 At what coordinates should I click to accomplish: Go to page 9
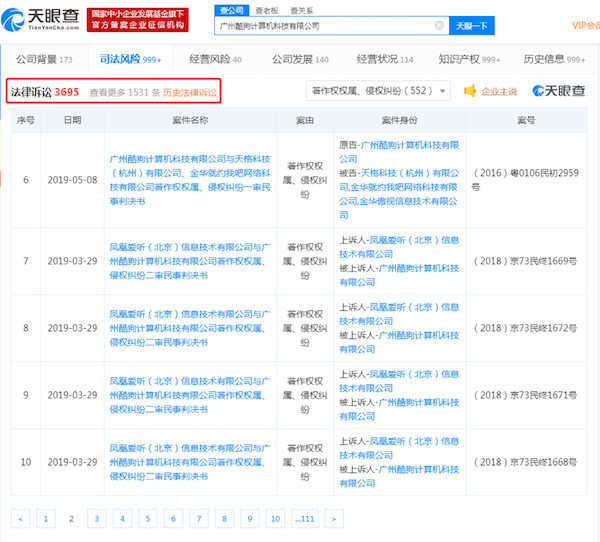tap(250, 519)
